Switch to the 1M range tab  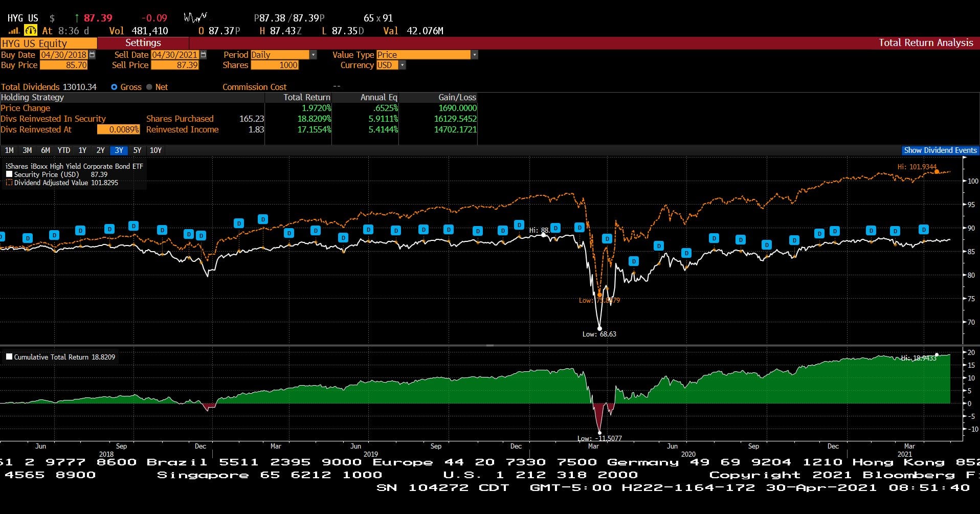[x=9, y=150]
